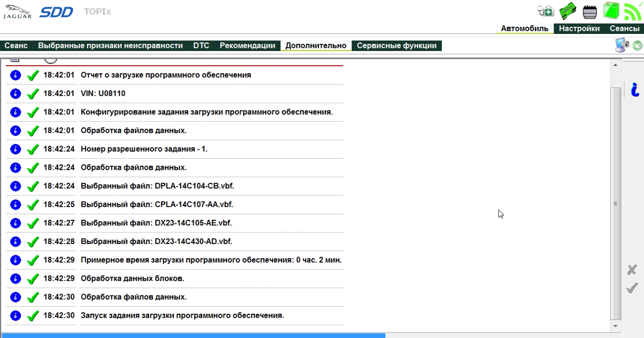Open the Настройки tab
This screenshot has height=338, width=644.
click(x=579, y=29)
